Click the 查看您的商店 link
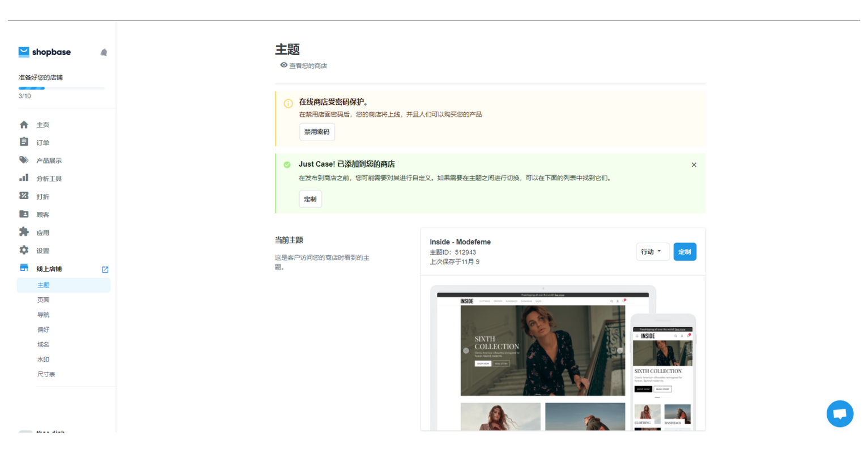The height and width of the screenshot is (453, 868). pyautogui.click(x=308, y=66)
